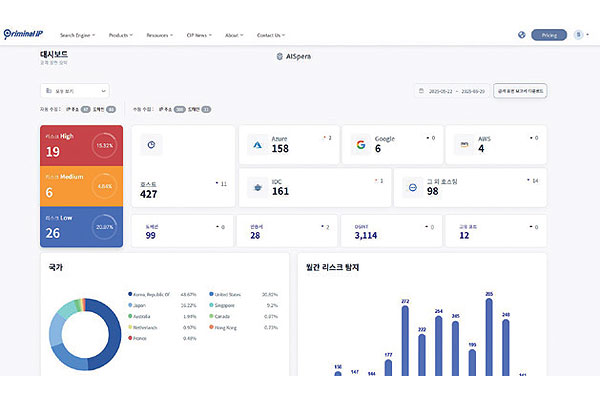
Task: Click the AWS logo icon
Action: 463,144
